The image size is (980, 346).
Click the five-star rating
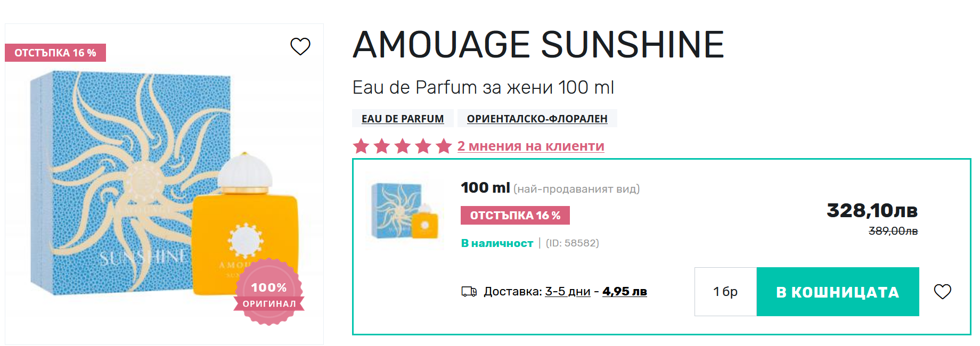coord(402,146)
